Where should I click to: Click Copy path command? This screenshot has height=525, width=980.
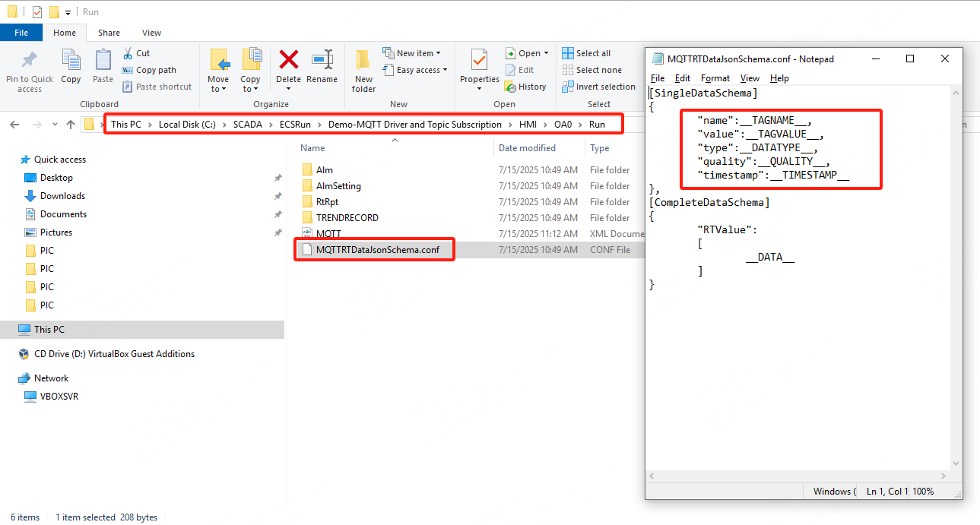[x=149, y=70]
